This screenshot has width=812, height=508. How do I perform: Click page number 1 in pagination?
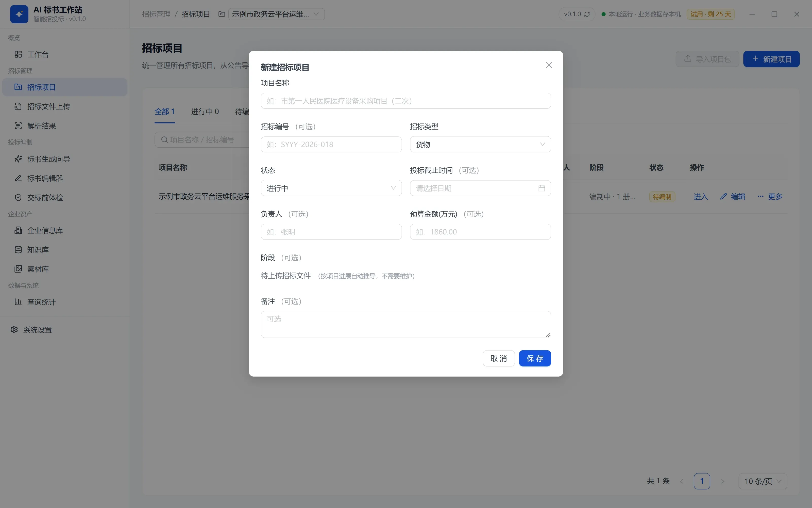click(702, 481)
